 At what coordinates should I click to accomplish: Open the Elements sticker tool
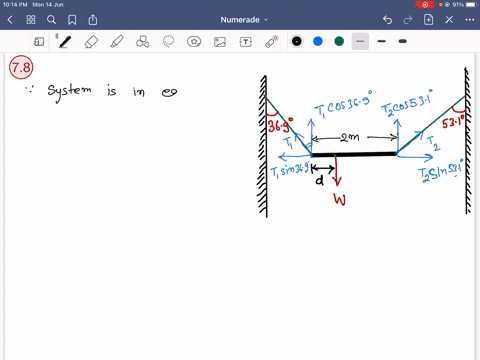[x=194, y=42]
